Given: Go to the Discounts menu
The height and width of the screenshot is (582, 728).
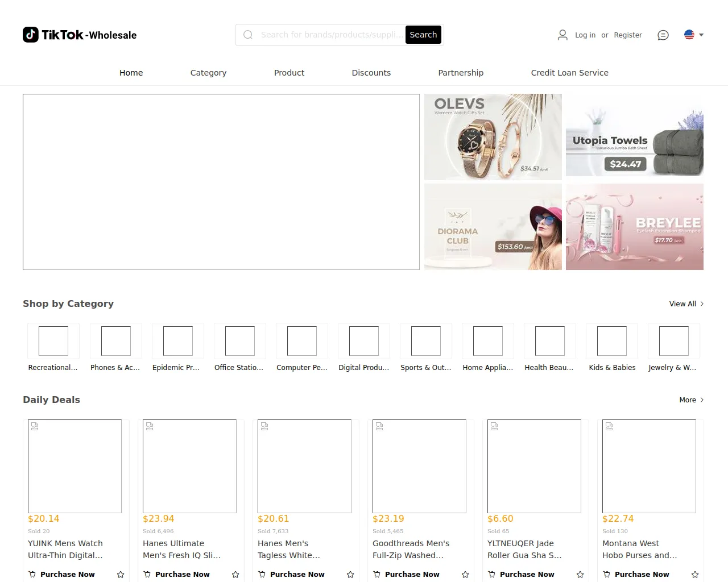Looking at the screenshot, I should [371, 73].
